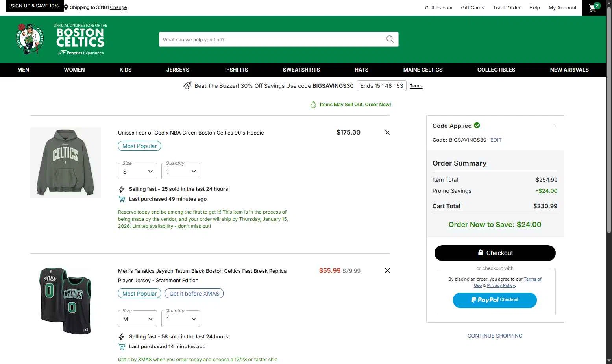The image size is (612, 364).
Task: Open the Fear of God hoodie thumbnail
Action: (65, 163)
